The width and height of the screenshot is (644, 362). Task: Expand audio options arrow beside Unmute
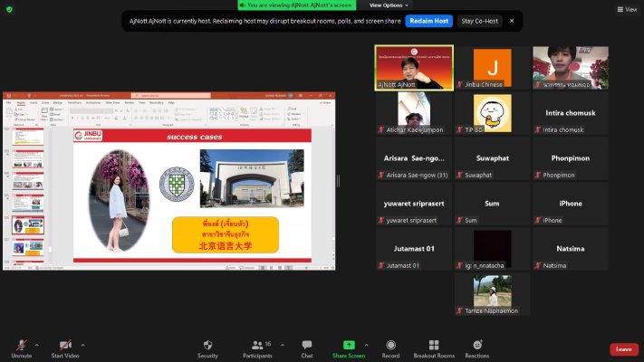click(x=36, y=344)
